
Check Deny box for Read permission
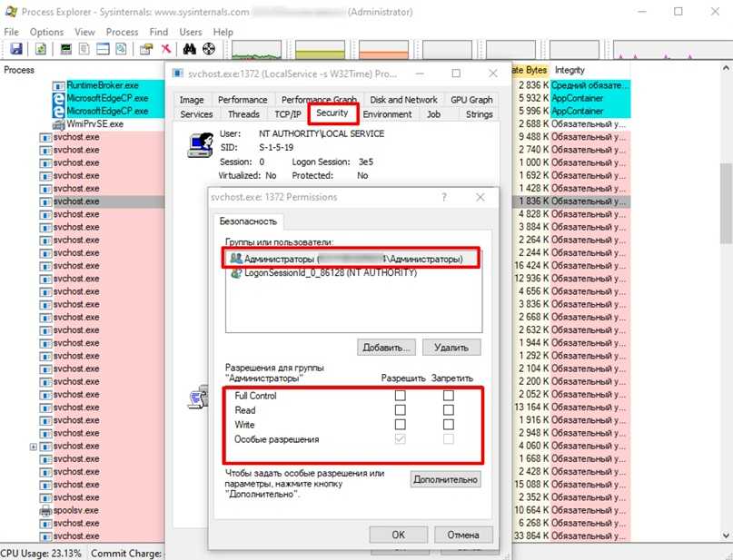(449, 410)
